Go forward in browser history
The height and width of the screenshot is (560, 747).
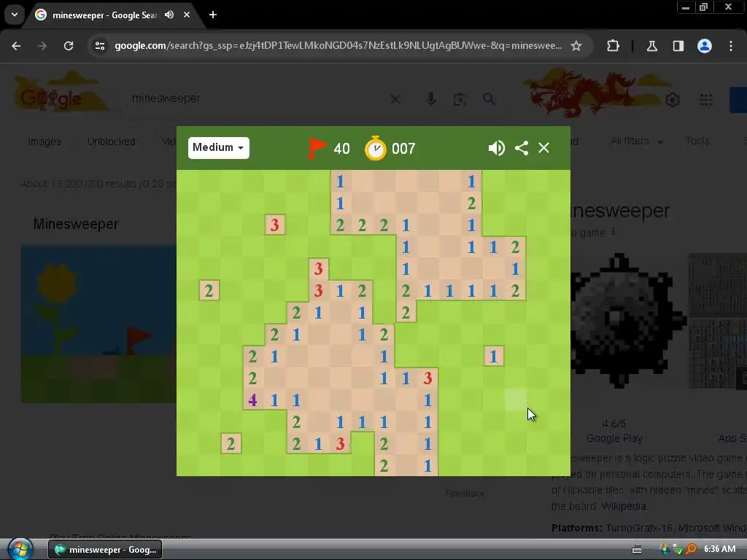[x=42, y=46]
